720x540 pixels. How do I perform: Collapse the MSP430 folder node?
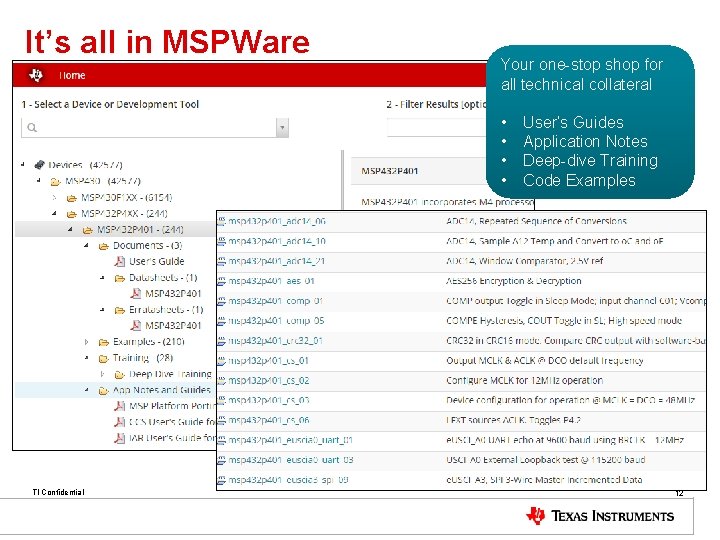pos(39,180)
